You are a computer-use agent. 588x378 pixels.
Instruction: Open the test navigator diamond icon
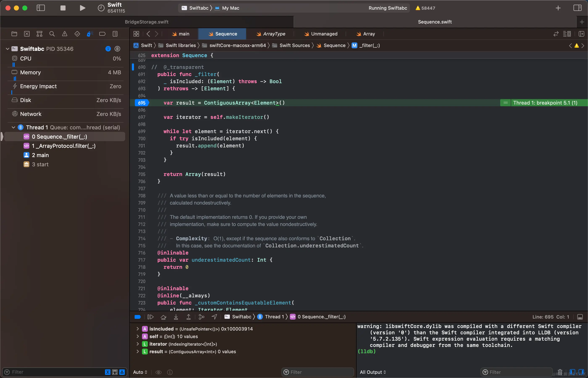[x=77, y=34]
